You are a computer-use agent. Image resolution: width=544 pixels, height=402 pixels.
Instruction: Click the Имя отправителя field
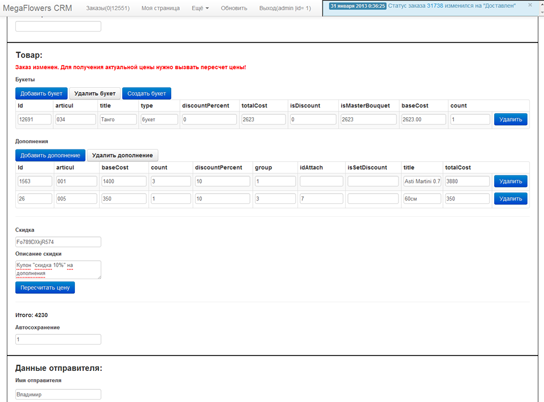pos(58,394)
